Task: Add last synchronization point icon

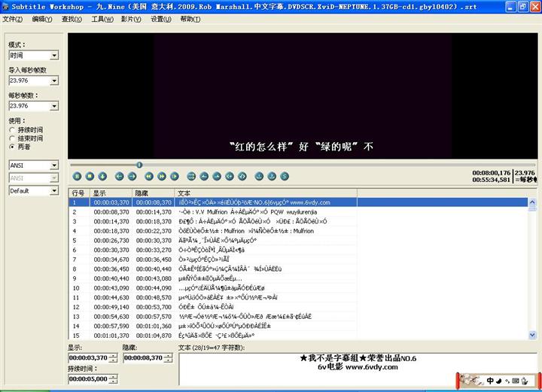Action: (x=272, y=177)
